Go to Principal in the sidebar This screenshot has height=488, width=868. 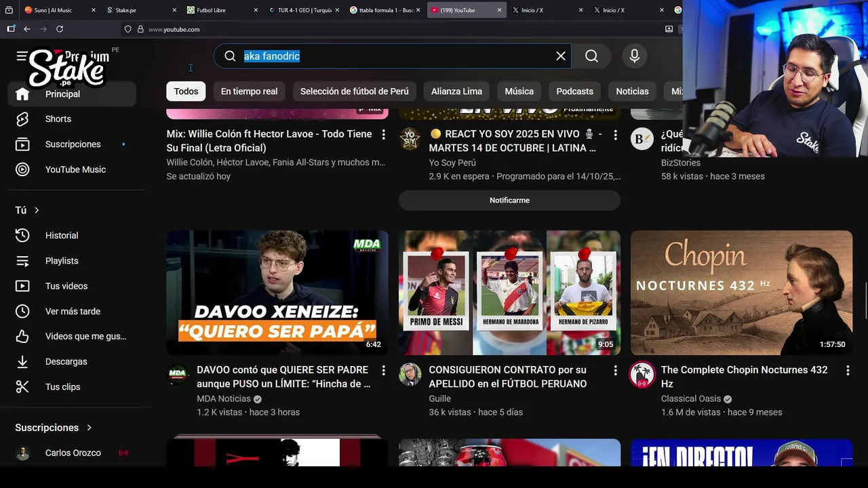tap(72, 94)
